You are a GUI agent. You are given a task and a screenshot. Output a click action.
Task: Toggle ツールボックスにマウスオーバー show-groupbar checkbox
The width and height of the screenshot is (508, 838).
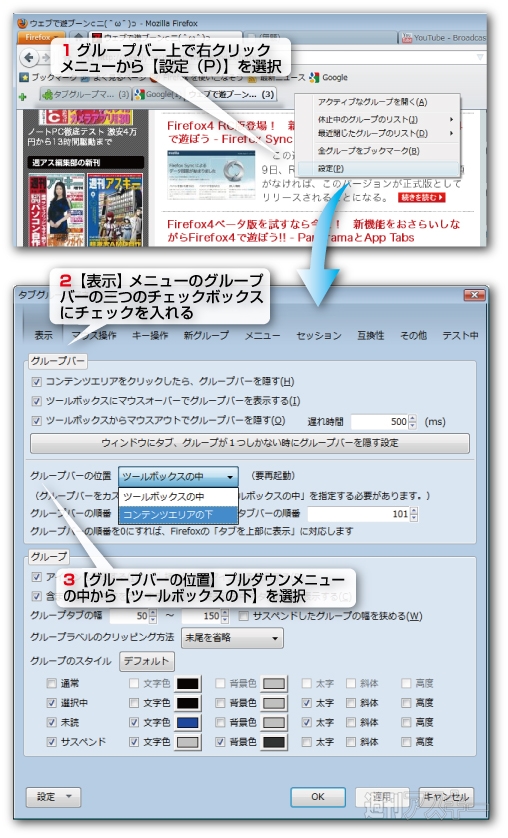[36, 401]
